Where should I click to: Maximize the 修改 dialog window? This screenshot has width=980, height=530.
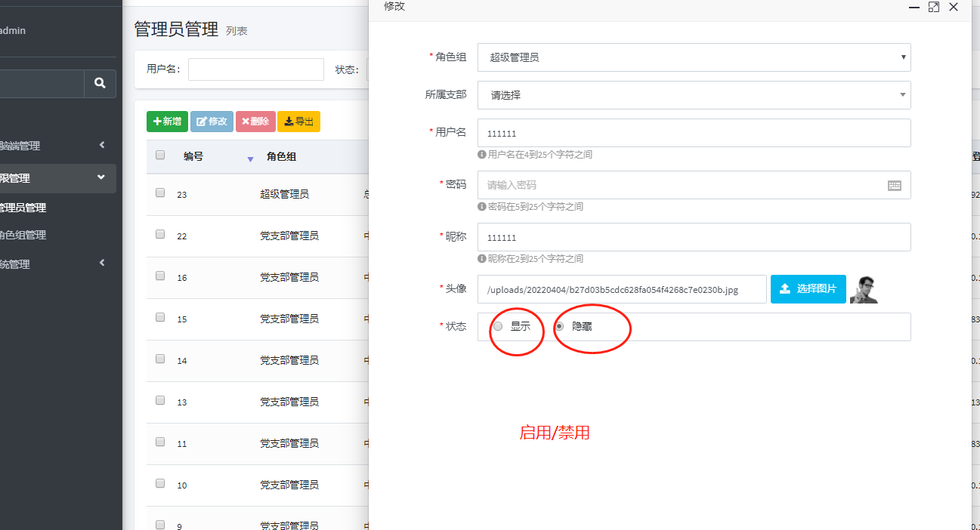934,7
